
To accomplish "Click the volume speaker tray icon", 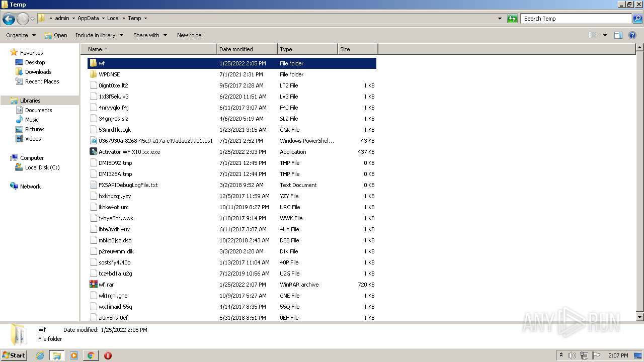I will click(x=572, y=355).
